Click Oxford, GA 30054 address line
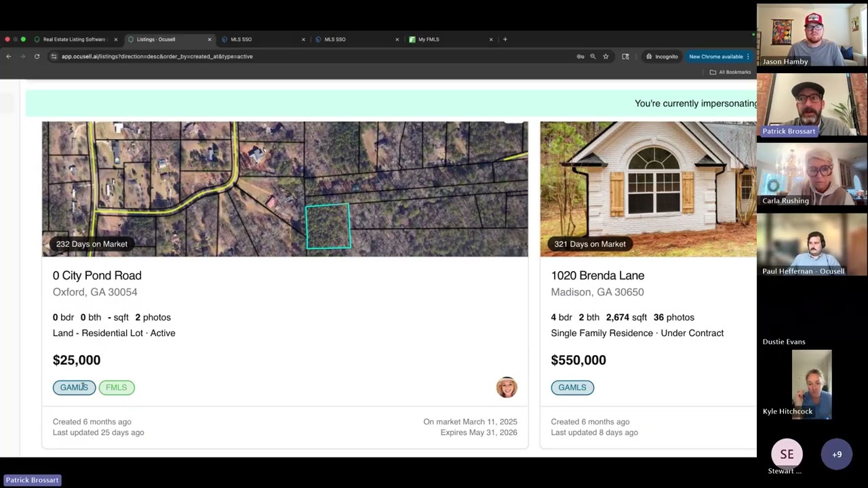Screen dimensions: 868x488 [95, 292]
